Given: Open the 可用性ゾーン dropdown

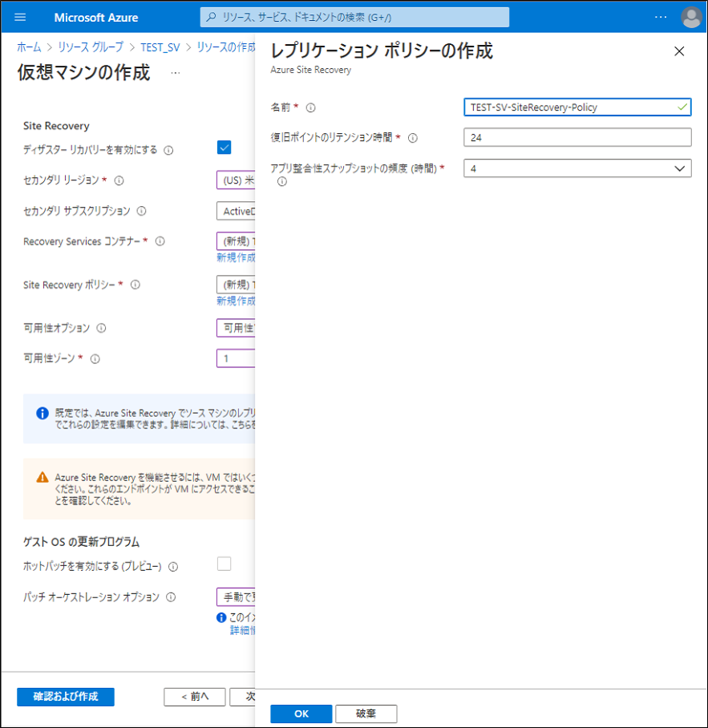Looking at the screenshot, I should tap(236, 358).
